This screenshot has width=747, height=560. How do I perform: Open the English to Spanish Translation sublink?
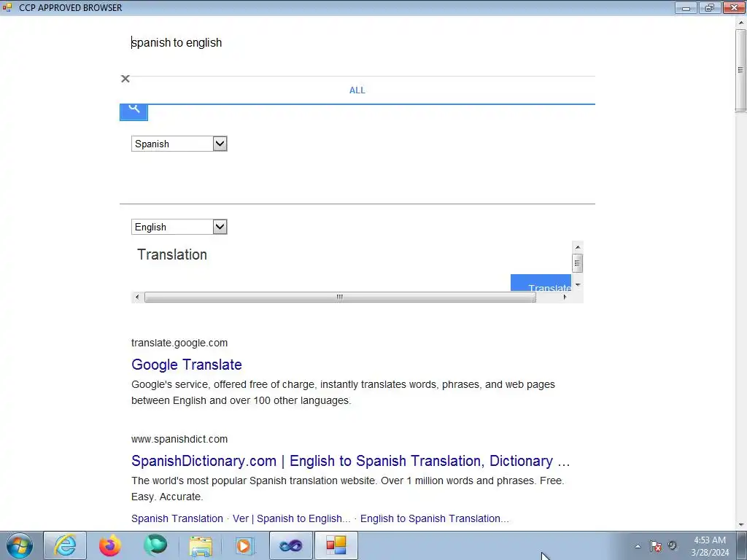coord(435,518)
